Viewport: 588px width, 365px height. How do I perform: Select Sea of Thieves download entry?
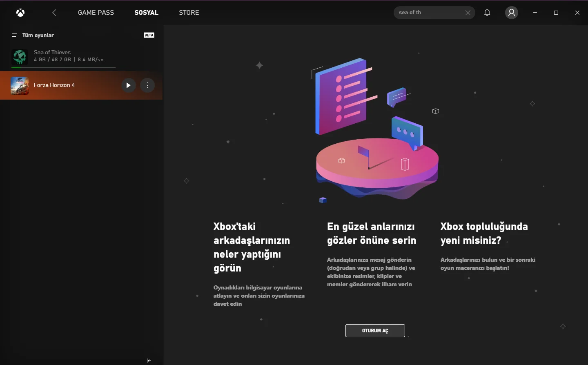(81, 57)
